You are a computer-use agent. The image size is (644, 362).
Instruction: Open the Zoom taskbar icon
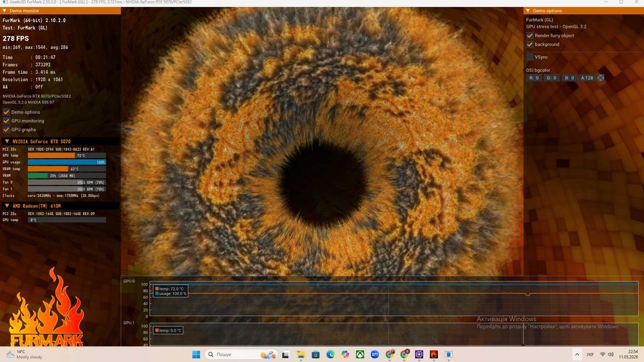375,354
